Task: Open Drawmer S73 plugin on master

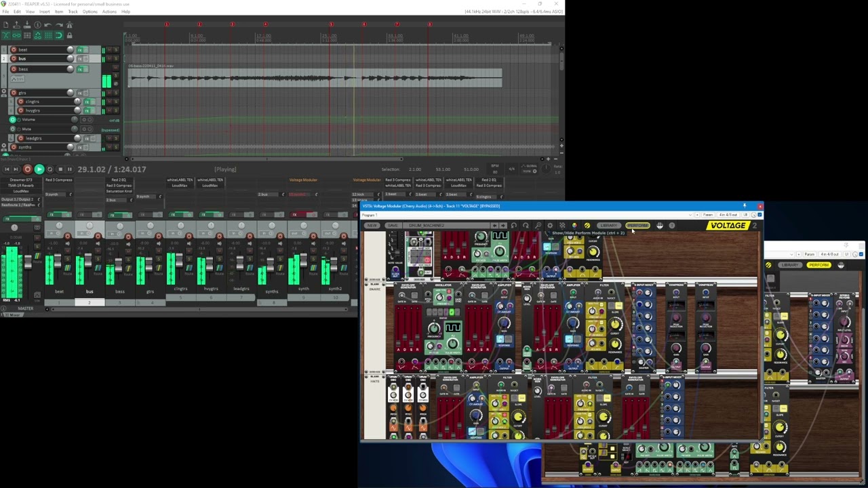Action: tap(21, 180)
